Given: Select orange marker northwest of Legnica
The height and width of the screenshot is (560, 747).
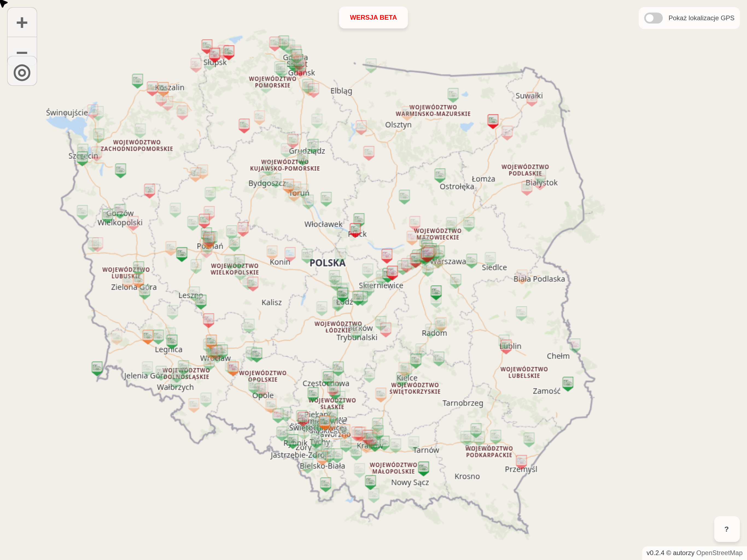Looking at the screenshot, I should click(148, 336).
